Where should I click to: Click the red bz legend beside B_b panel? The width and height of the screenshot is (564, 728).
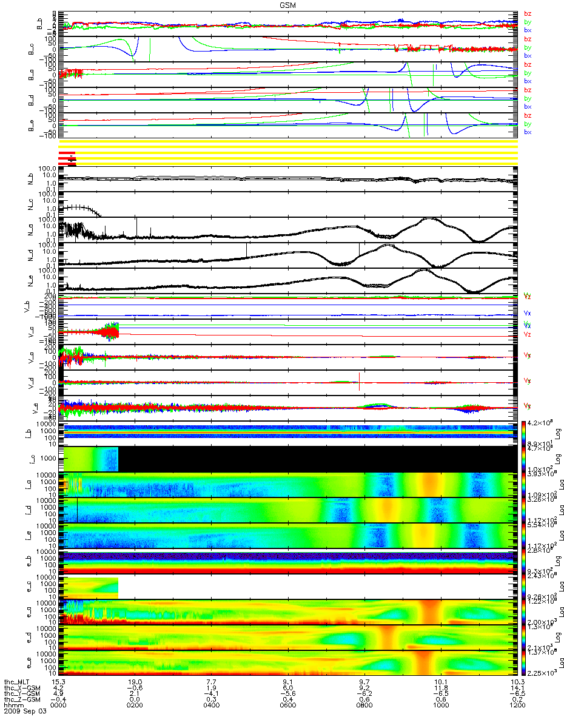tap(528, 14)
